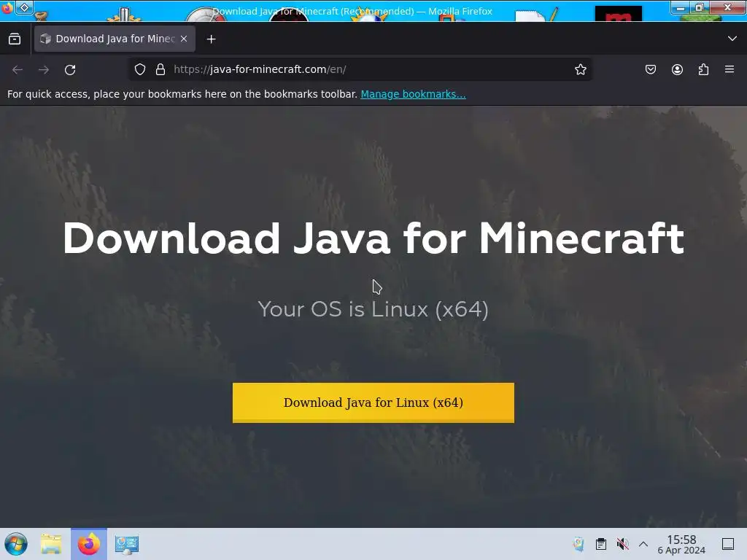Open system settings taskbar icon
The width and height of the screenshot is (747, 560).
[x=127, y=544]
